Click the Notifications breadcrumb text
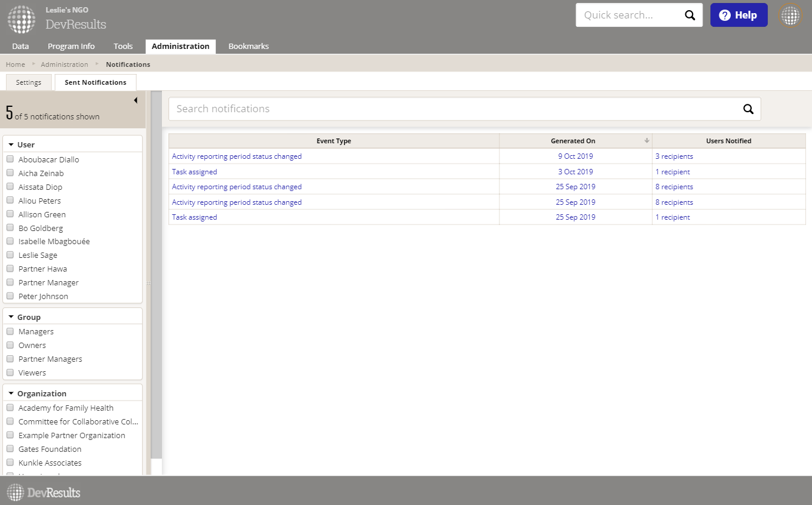 coord(128,64)
